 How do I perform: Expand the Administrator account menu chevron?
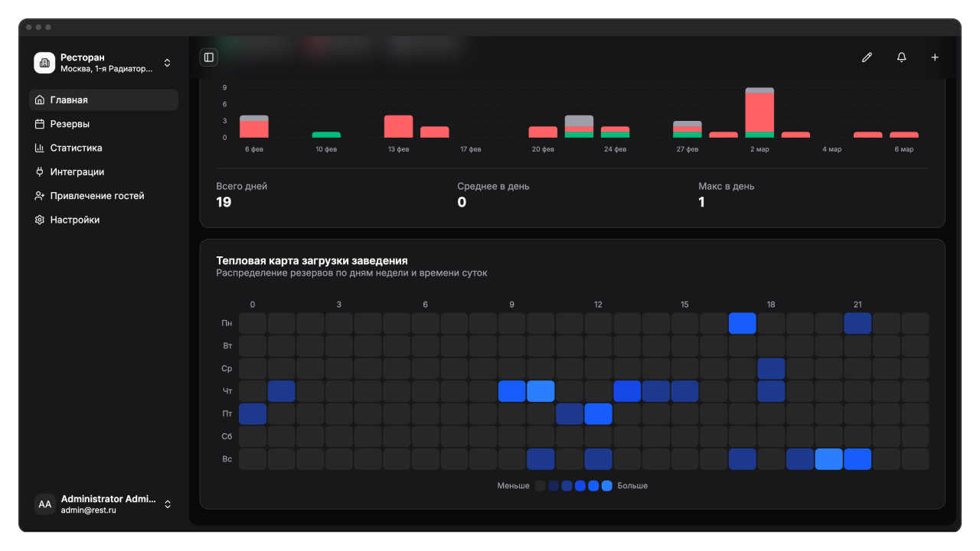point(168,504)
